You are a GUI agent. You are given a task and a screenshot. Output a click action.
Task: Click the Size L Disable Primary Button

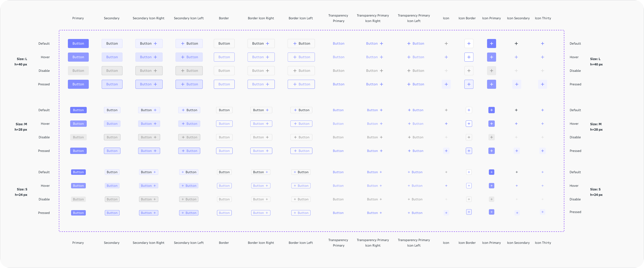(x=78, y=71)
